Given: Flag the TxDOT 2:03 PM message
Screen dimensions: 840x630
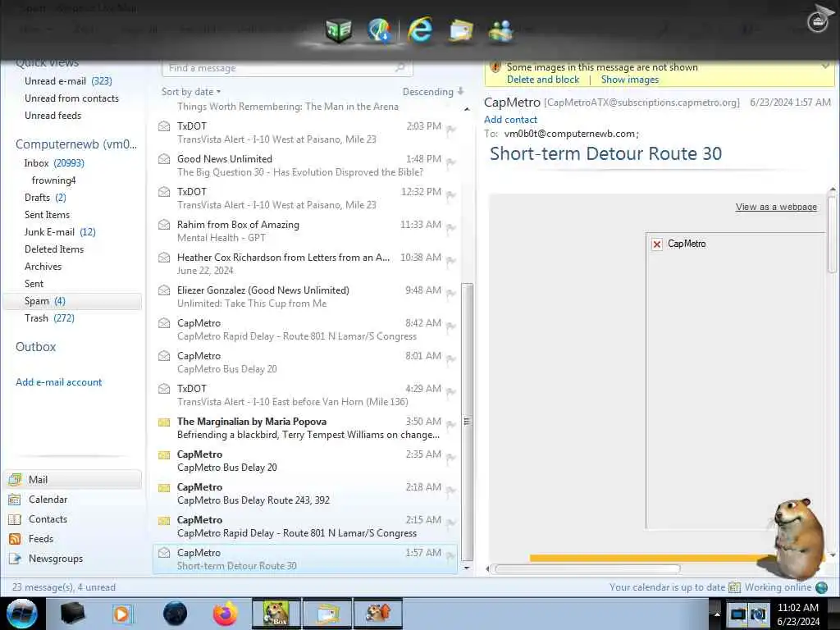Looking at the screenshot, I should click(451, 130).
